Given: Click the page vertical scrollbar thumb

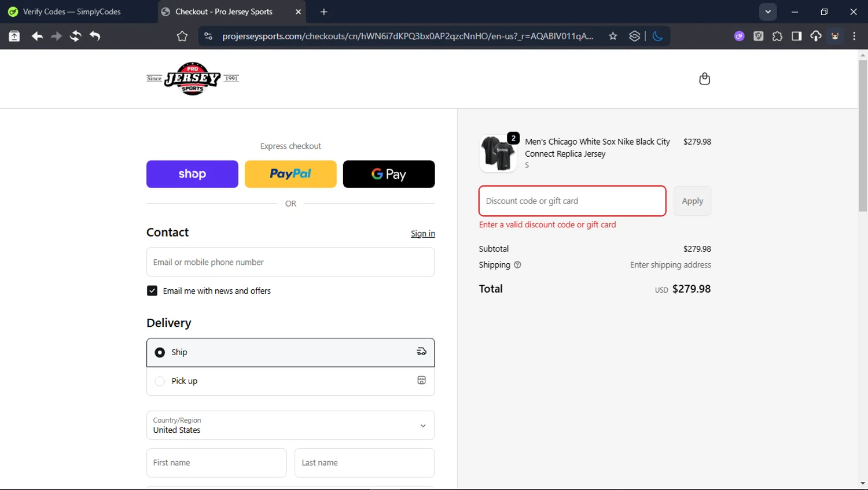Looking at the screenshot, I should [863, 136].
